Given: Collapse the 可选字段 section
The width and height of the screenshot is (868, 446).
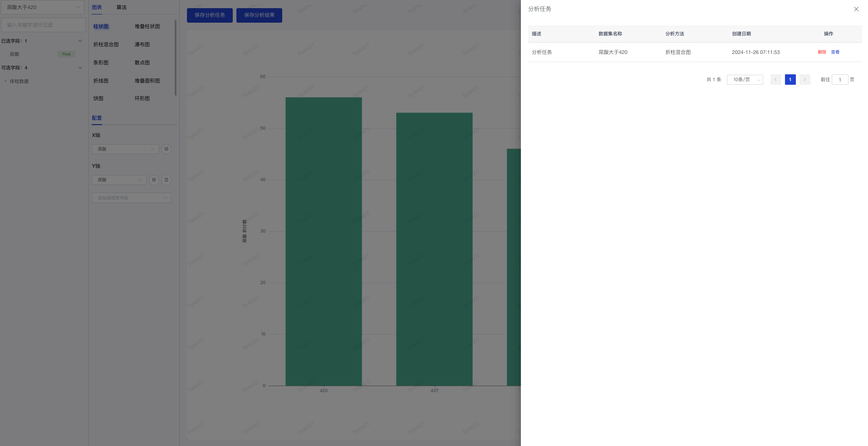Looking at the screenshot, I should click(80, 68).
